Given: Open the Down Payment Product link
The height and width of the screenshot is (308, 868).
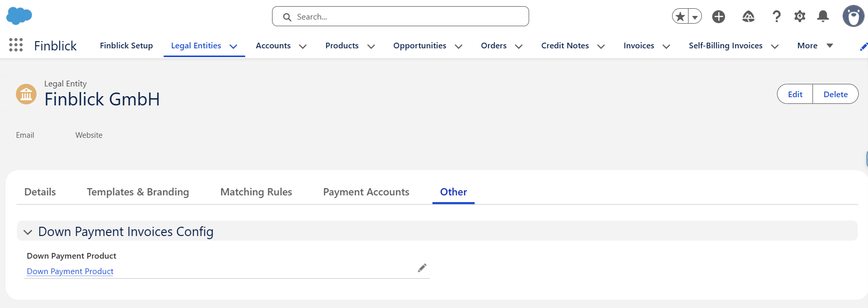Looking at the screenshot, I should coord(70,271).
